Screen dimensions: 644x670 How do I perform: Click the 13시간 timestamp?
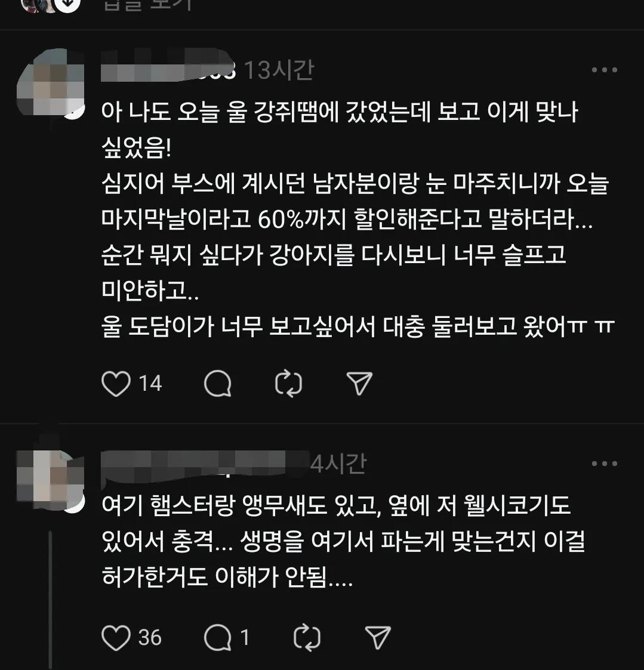tap(279, 70)
